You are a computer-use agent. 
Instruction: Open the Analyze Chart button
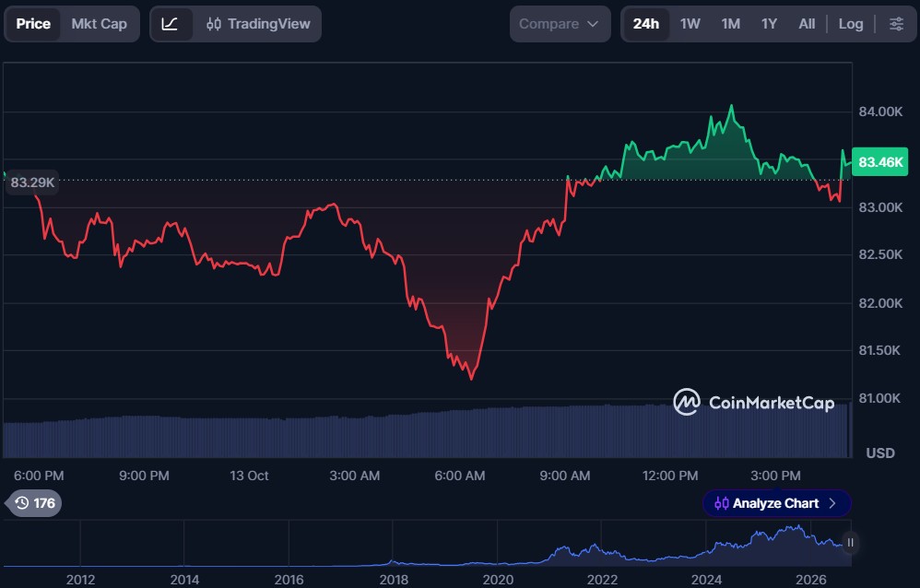[776, 503]
